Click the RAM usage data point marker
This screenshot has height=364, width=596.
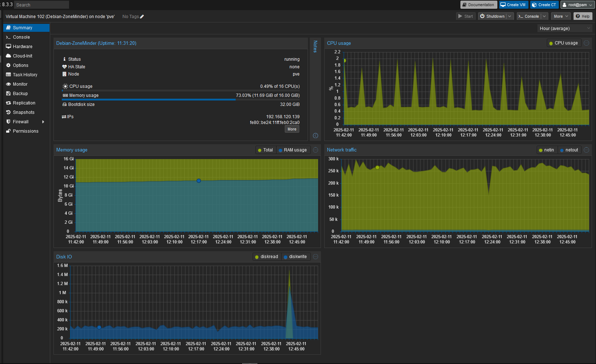coord(199,181)
